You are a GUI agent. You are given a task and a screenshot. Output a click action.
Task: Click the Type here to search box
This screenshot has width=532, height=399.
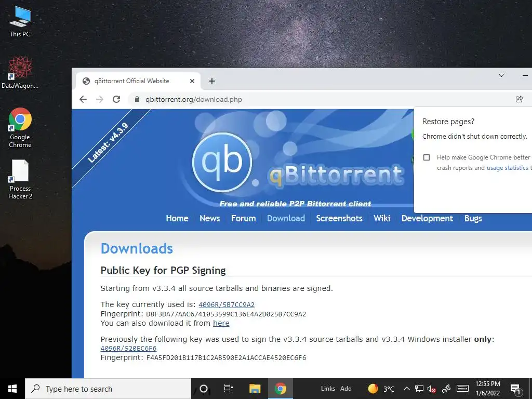tap(108, 389)
